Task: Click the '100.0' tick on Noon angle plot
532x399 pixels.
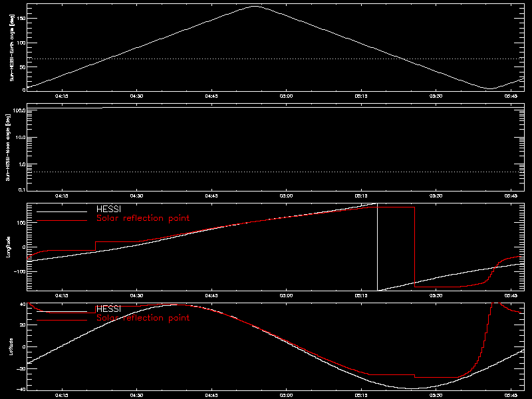Action: pyautogui.click(x=19, y=110)
